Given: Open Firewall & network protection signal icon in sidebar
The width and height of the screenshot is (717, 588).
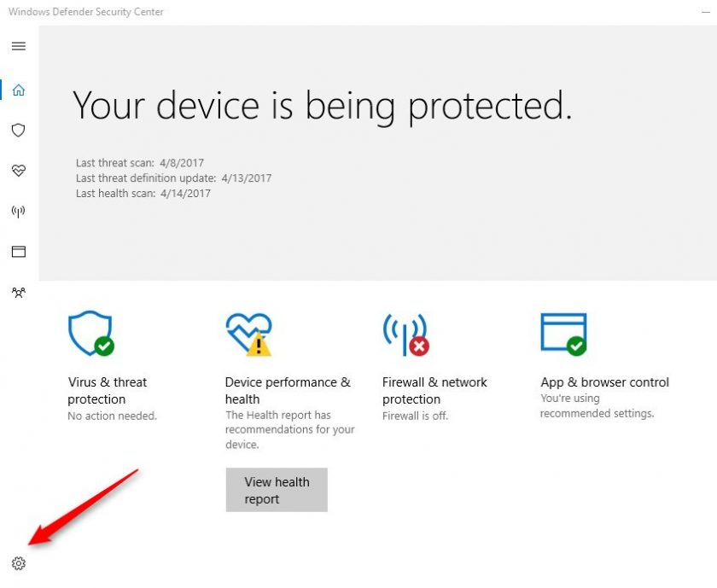Looking at the screenshot, I should (19, 211).
